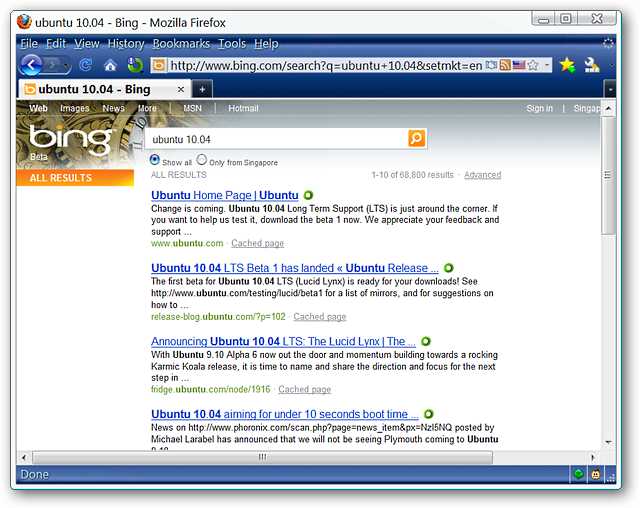
Task: Open the MSN link
Action: tap(192, 109)
